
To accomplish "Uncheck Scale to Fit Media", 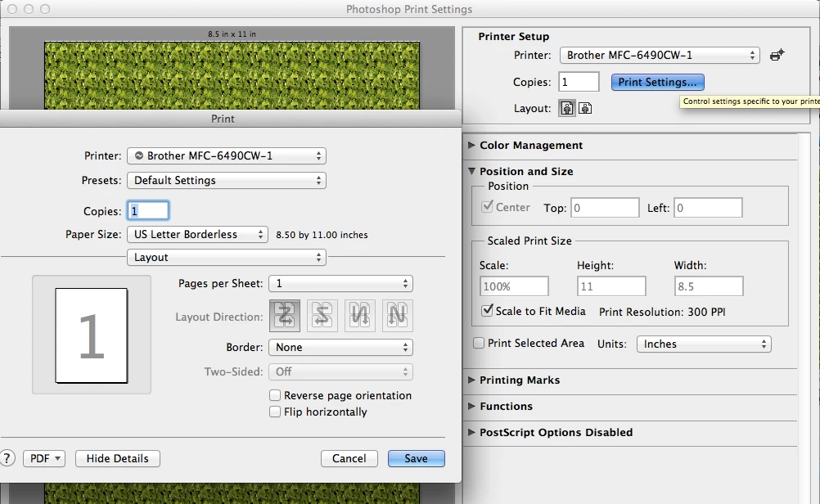I will 487,311.
